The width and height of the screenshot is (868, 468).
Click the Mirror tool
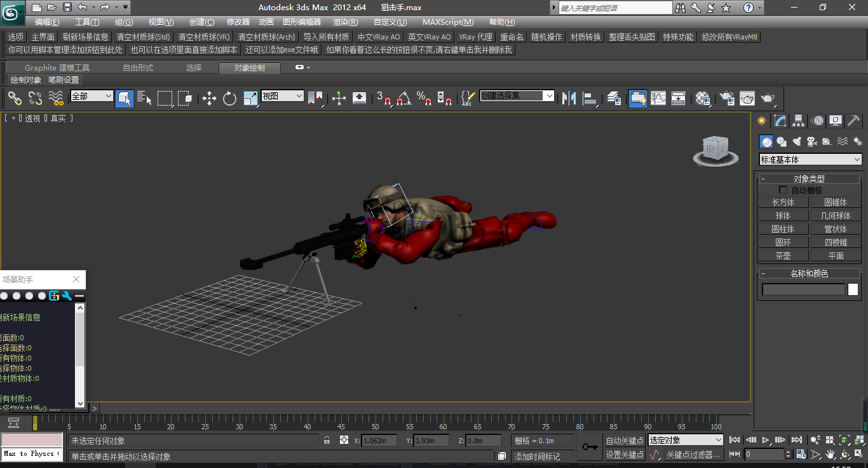coord(569,98)
